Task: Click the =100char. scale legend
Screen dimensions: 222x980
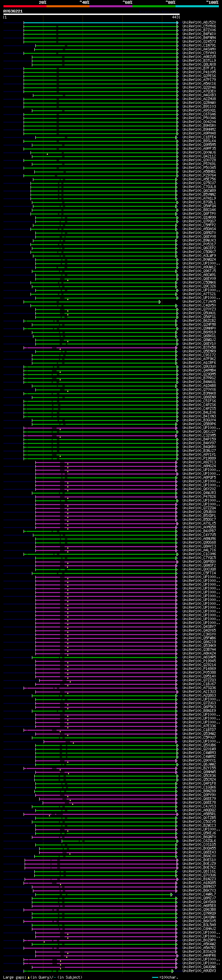Action: (165, 977)
